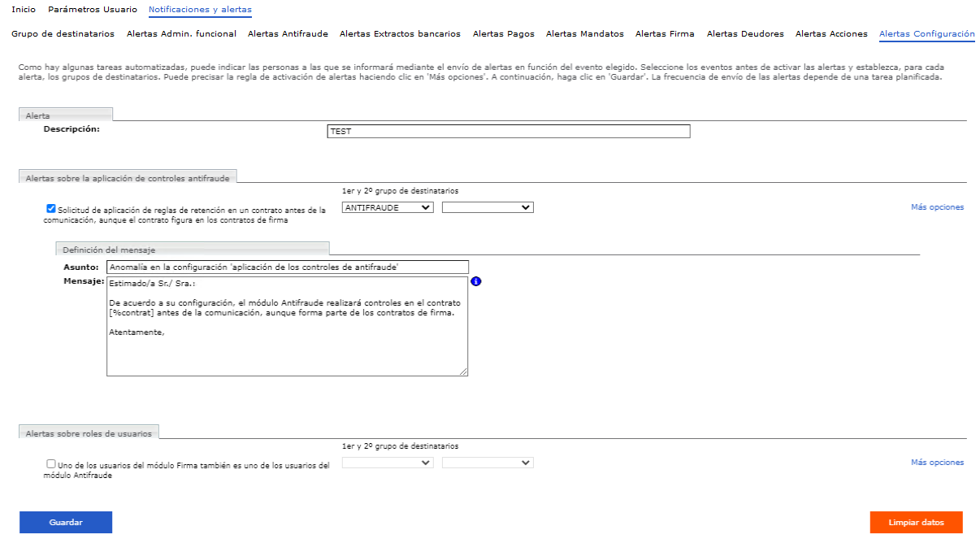Click the blue info icon beside the message box
Screen dimensions: 980x539
click(476, 281)
